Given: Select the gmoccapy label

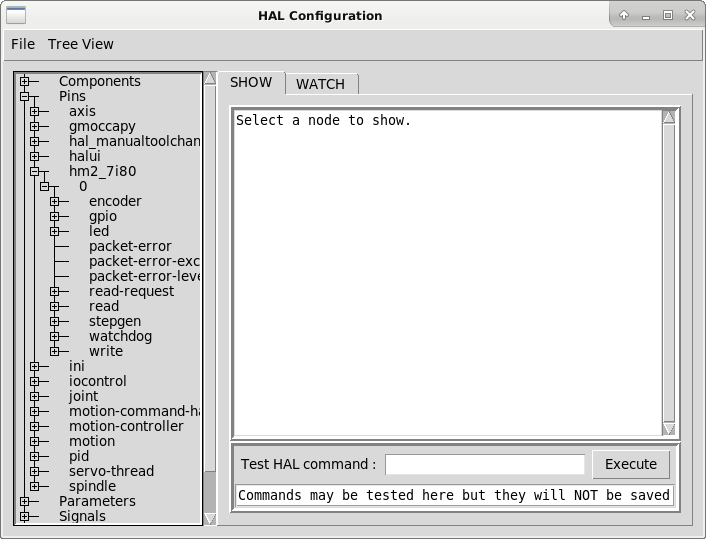Looking at the screenshot, I should [102, 126].
